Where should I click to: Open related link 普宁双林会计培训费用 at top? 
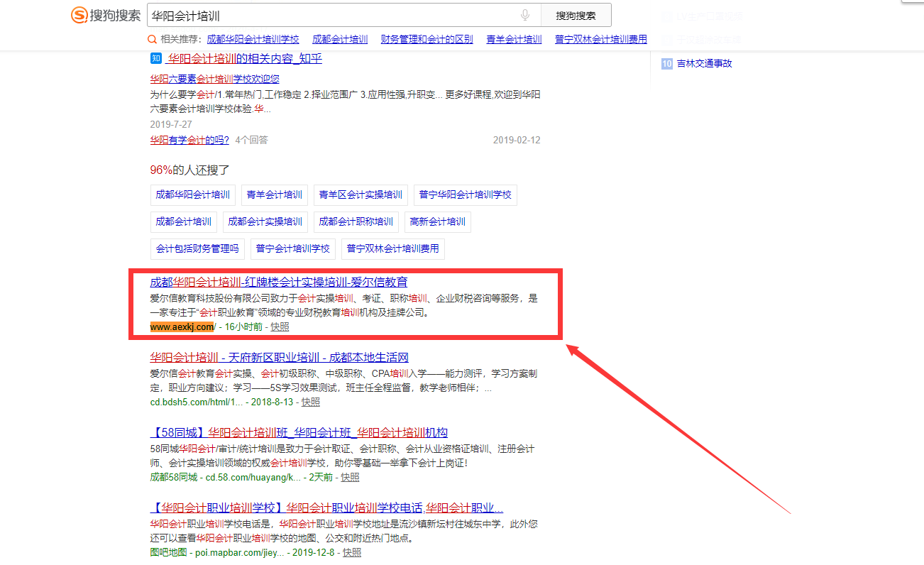click(601, 40)
